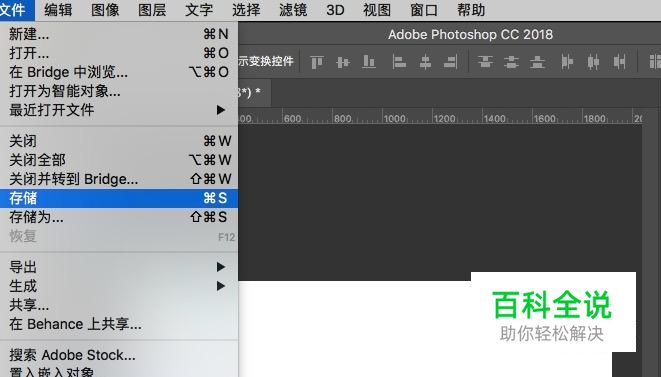The image size is (661, 377).
Task: Open the 选择 menu
Action: 246,10
